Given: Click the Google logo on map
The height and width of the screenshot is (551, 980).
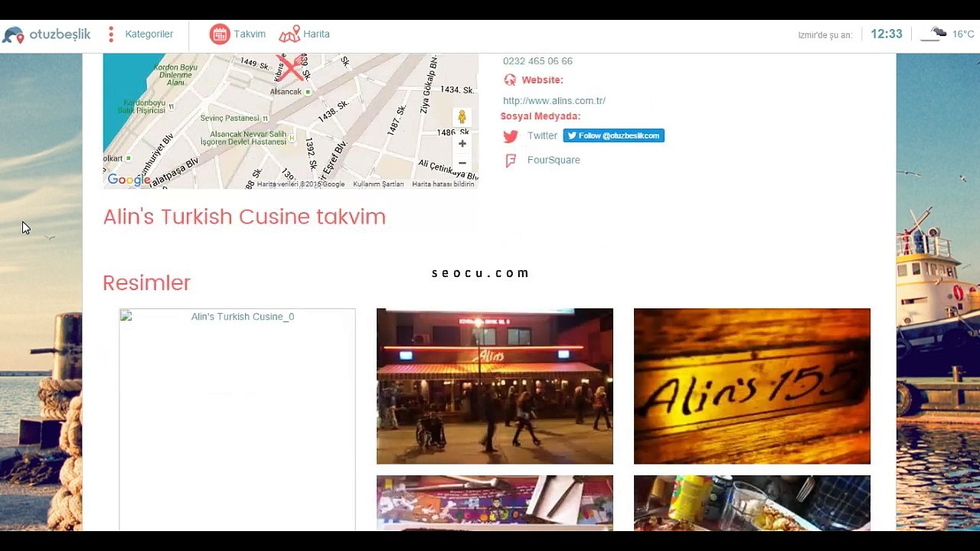Looking at the screenshot, I should [x=129, y=180].
